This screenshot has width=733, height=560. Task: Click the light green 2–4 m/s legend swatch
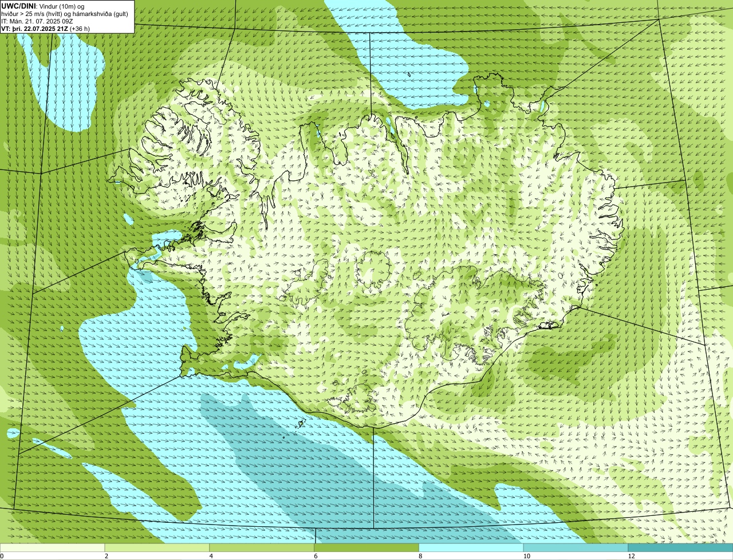click(x=157, y=547)
